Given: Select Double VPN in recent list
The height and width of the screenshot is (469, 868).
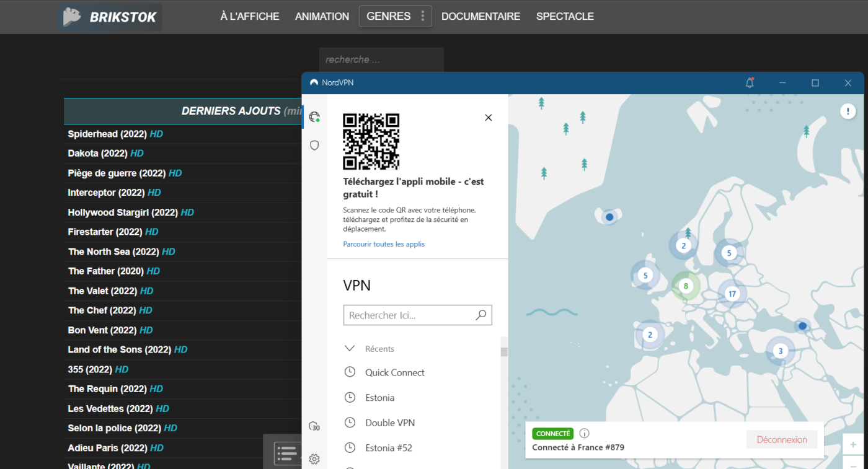Looking at the screenshot, I should [x=390, y=423].
